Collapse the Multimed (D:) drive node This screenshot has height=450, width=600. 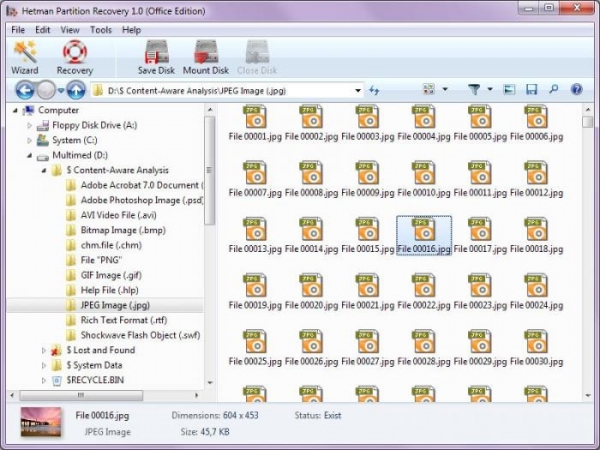coord(29,156)
